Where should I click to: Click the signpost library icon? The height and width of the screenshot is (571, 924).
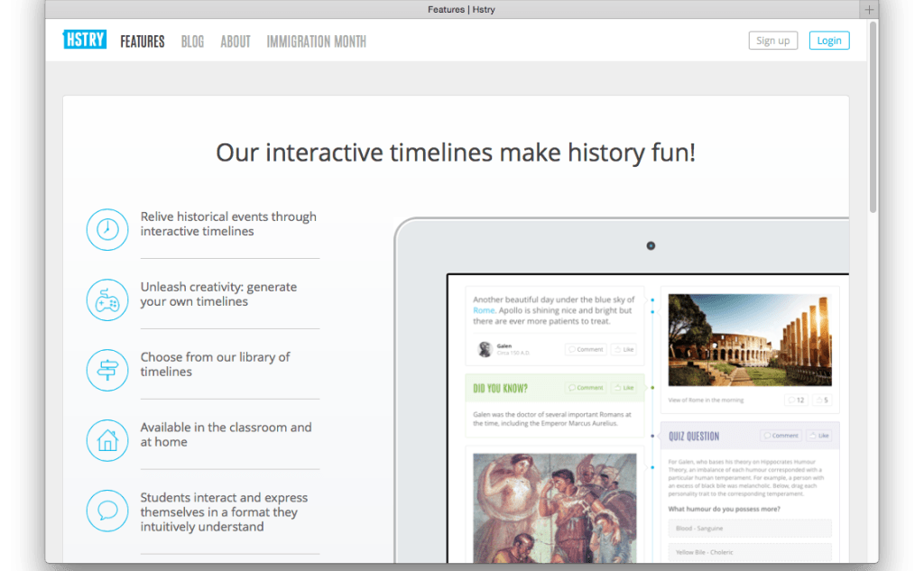tap(107, 370)
